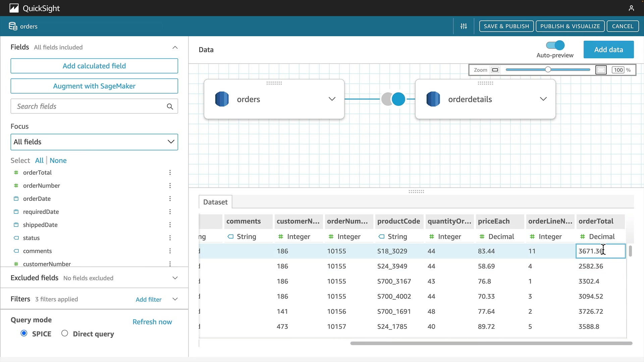
Task: Select the SPICE query mode
Action: point(24,333)
